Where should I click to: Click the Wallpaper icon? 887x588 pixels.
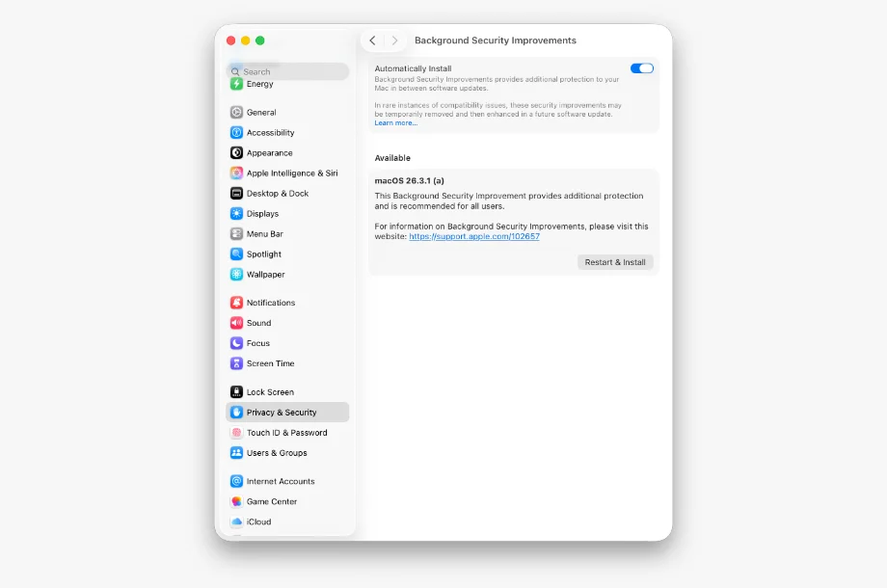236,275
